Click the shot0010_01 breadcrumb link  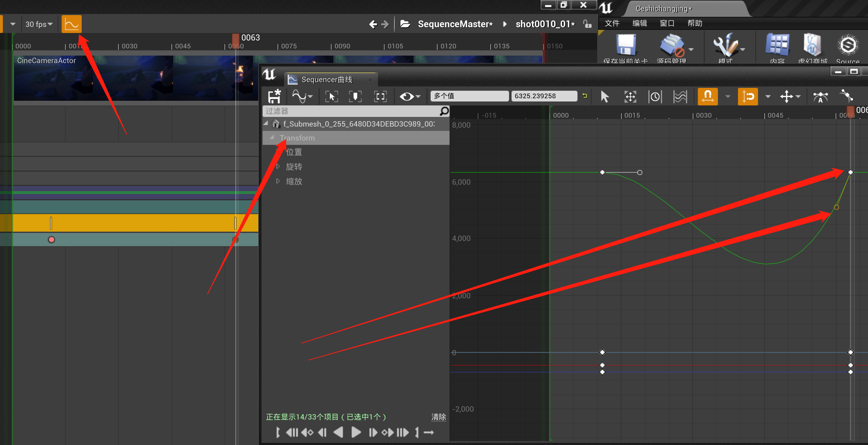pyautogui.click(x=545, y=24)
